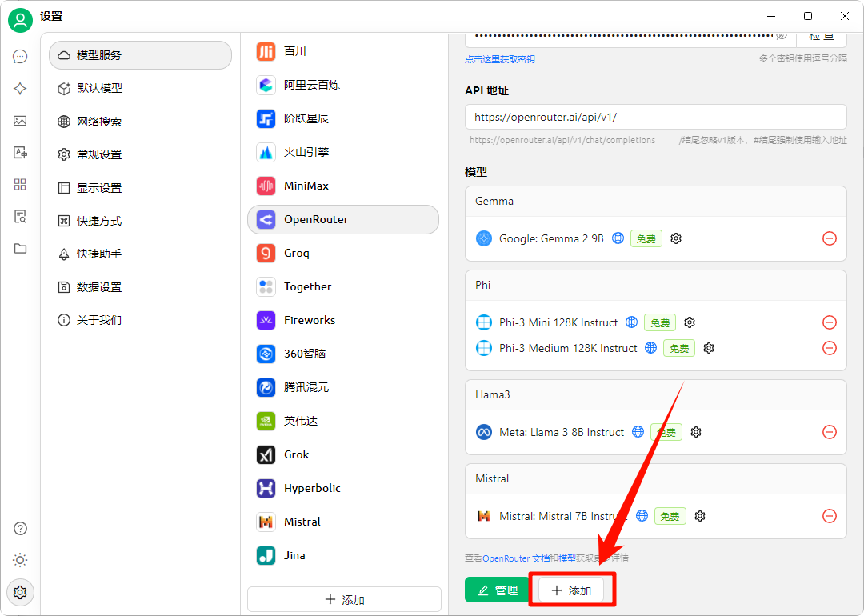Image resolution: width=864 pixels, height=616 pixels.
Task: Select 显示设置 settings section
Action: [141, 188]
